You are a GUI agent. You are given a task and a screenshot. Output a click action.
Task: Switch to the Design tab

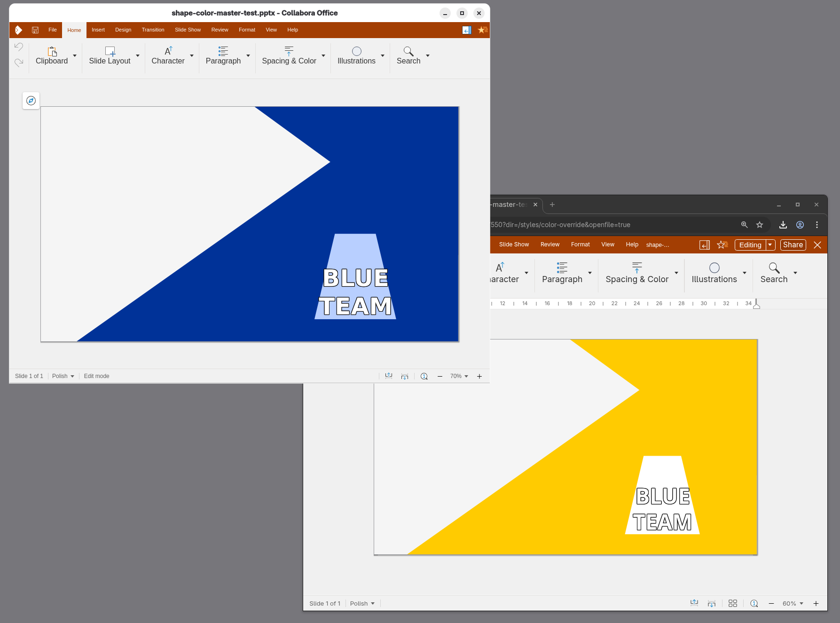[x=123, y=30]
